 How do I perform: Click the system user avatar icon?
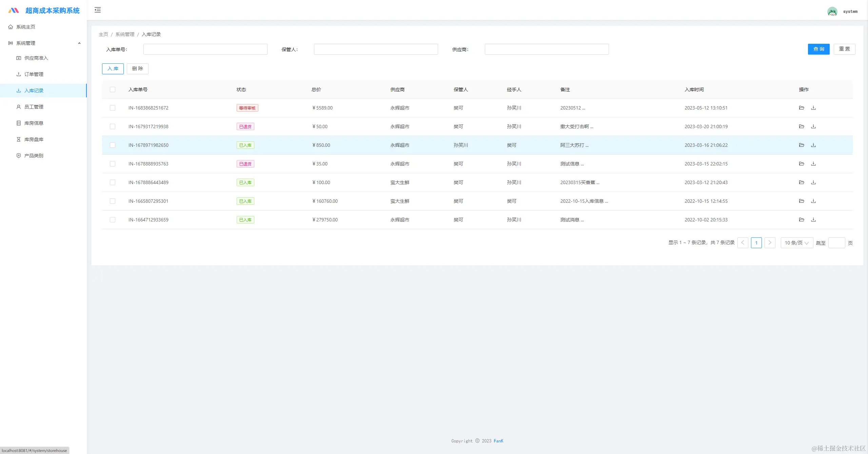click(832, 12)
